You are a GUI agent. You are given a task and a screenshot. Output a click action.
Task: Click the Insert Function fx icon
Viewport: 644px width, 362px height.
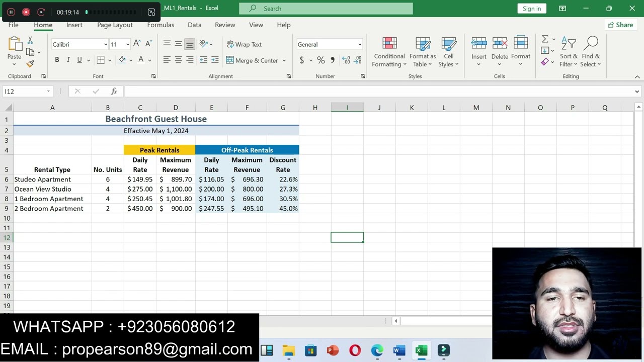[114, 92]
